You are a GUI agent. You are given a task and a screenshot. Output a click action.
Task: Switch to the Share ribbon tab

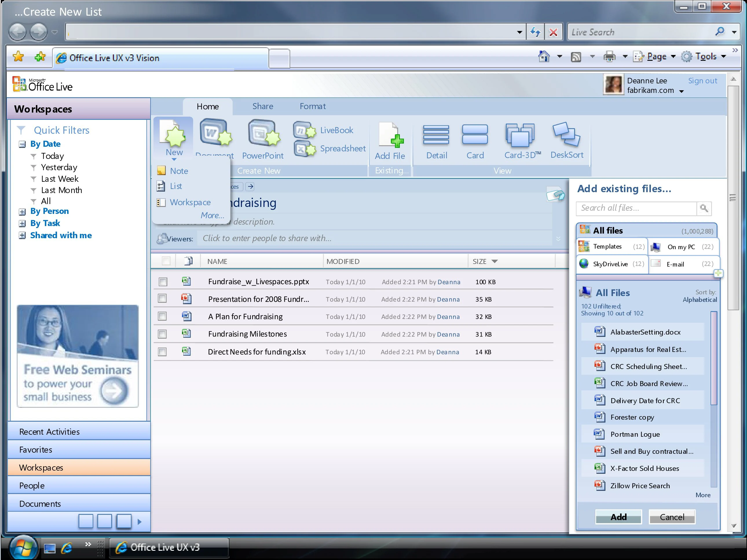point(263,106)
